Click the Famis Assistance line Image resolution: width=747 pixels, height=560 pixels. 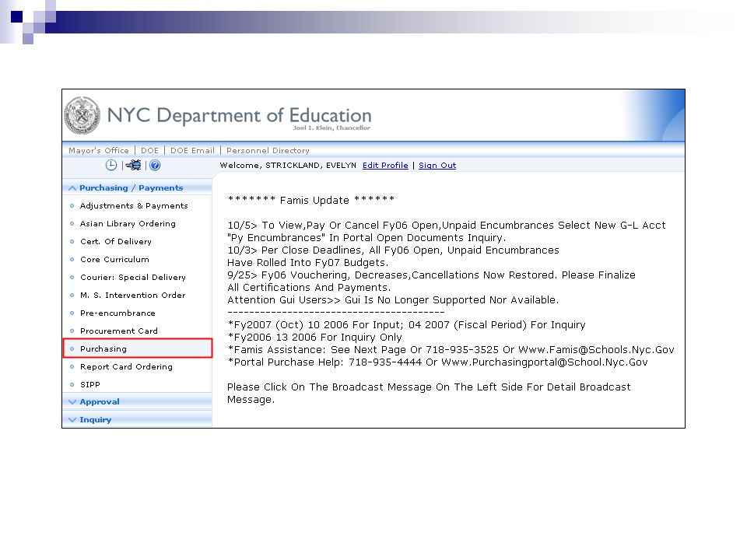[451, 350]
